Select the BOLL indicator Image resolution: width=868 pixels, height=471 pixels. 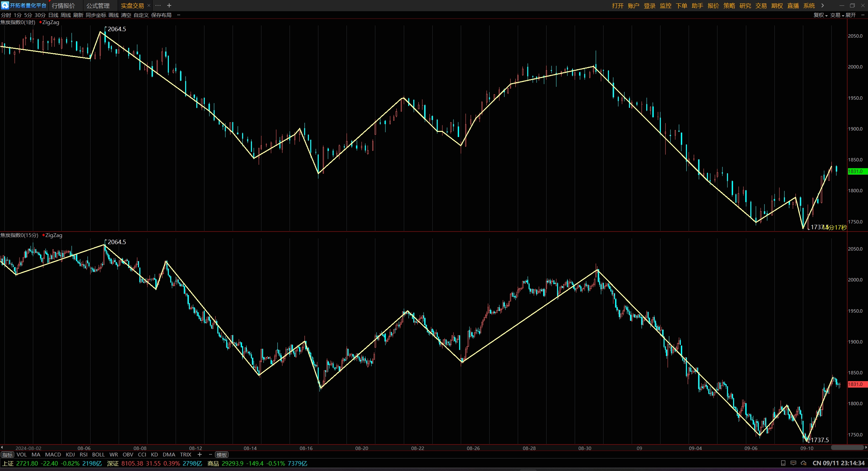(x=98, y=454)
